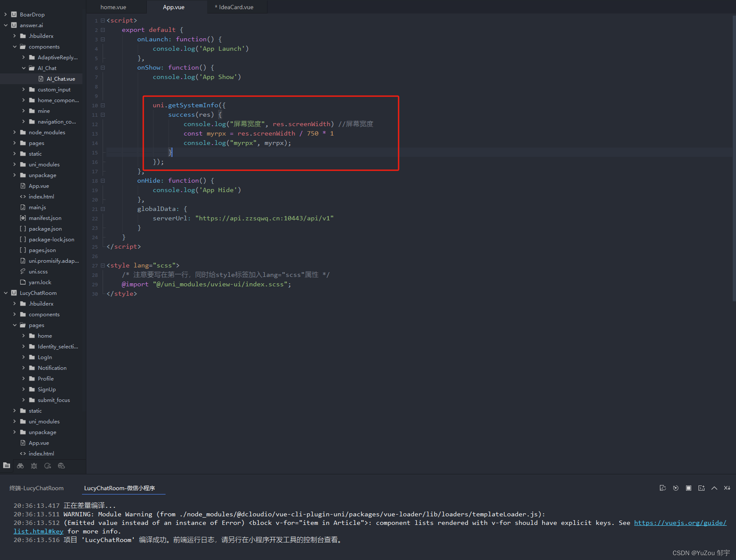736x560 pixels.
Task: Collapse the AI_Chat folder
Action: (24, 68)
